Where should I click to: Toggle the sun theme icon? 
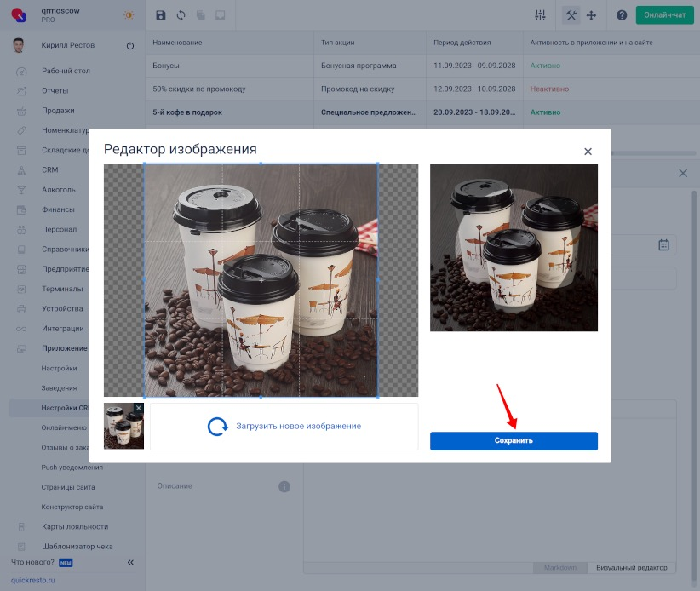[129, 15]
